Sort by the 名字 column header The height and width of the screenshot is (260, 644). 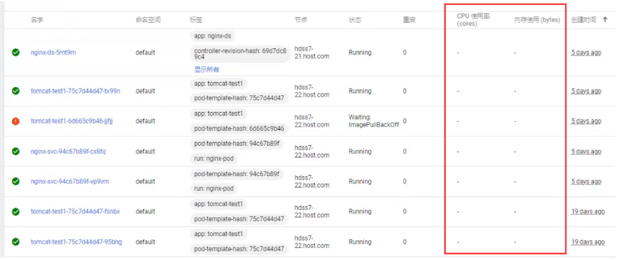(37, 20)
